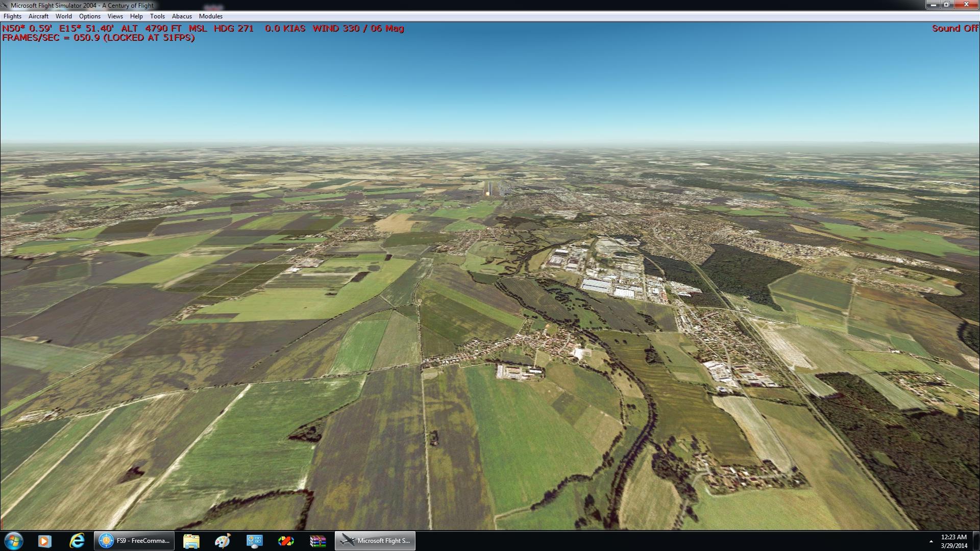Switch to the FS9 - FreeCommander taskbar window
Viewport: 980px width, 551px height.
(134, 541)
